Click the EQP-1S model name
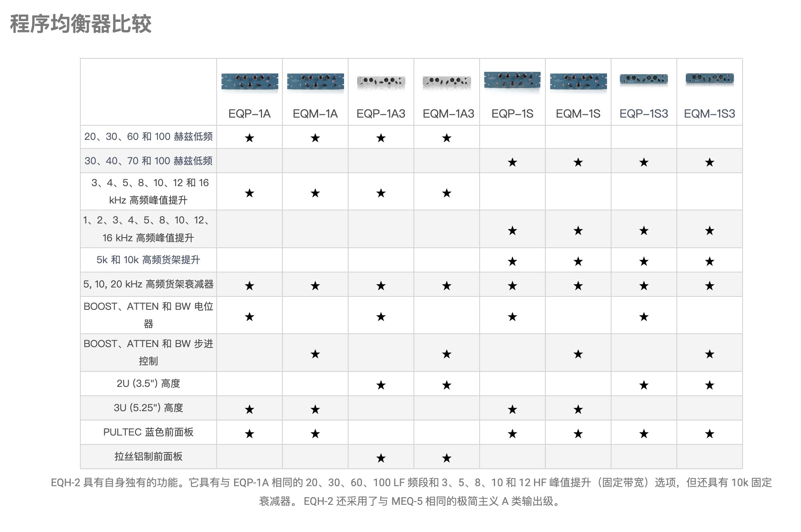801x532 pixels. pos(512,114)
